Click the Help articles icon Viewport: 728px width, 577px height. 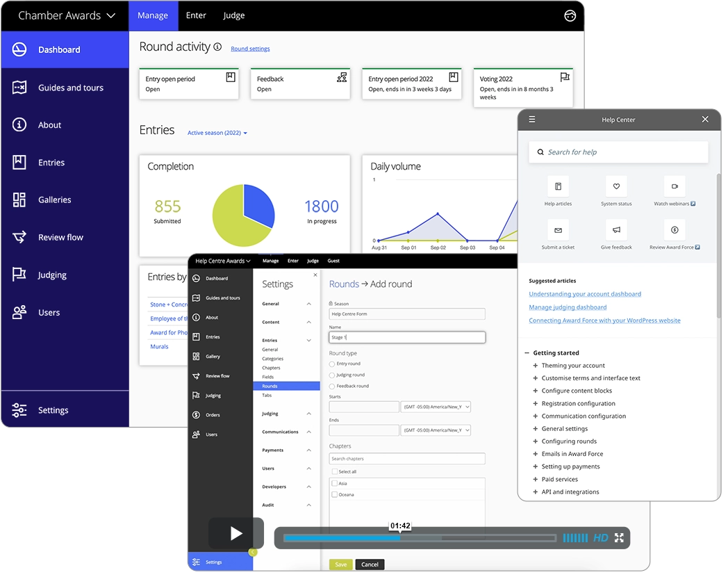[x=558, y=186]
